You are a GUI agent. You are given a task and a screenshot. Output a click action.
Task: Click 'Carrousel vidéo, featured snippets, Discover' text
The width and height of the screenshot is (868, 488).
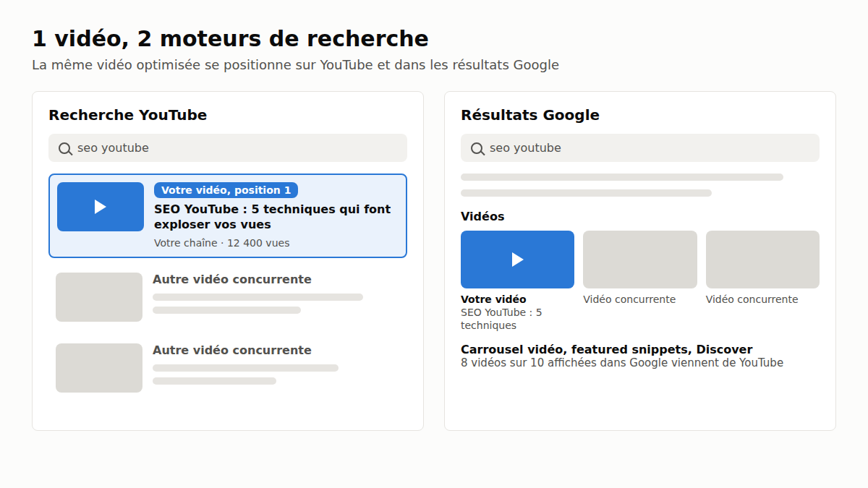point(606,350)
